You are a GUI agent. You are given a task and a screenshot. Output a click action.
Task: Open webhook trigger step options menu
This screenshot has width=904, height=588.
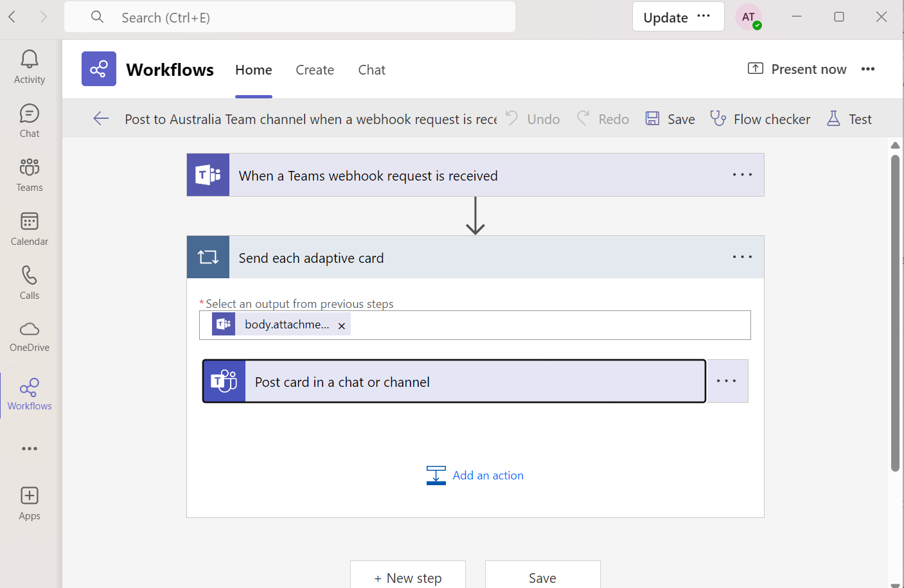742,175
